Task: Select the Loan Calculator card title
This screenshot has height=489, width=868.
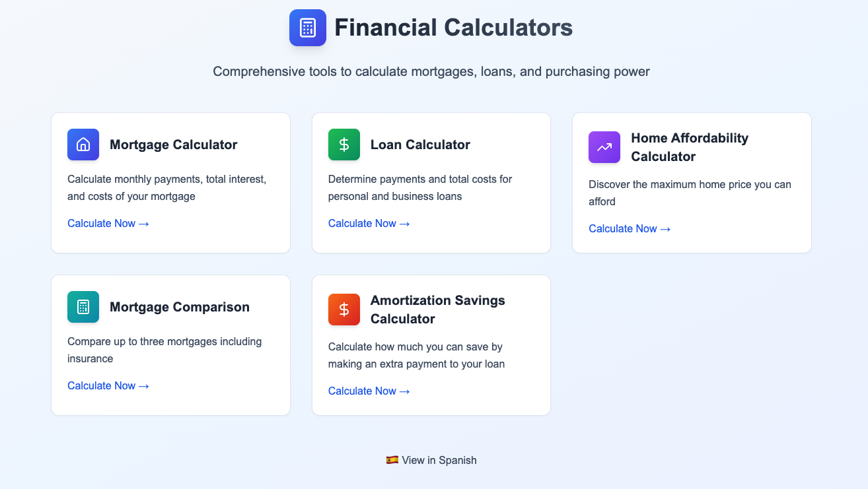Action: [420, 145]
